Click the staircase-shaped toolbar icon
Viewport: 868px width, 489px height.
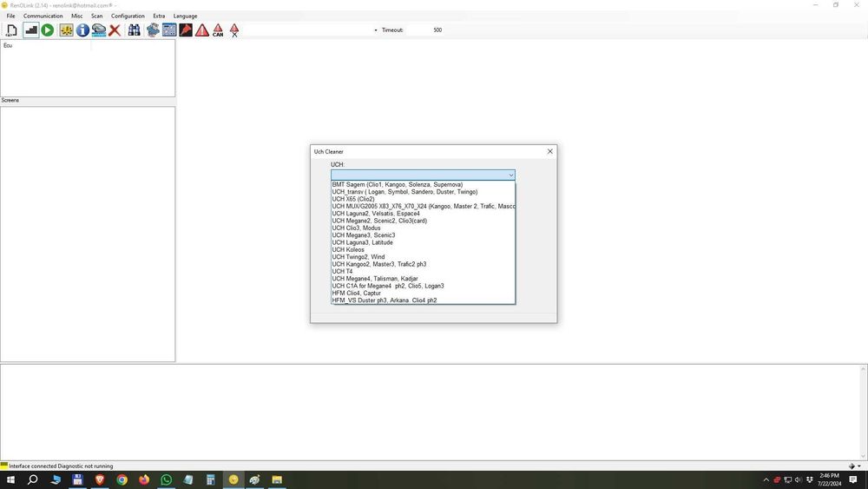pos(31,30)
